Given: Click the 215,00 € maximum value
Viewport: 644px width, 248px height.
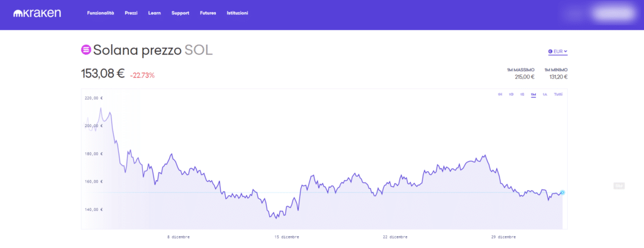Looking at the screenshot, I should pos(525,77).
